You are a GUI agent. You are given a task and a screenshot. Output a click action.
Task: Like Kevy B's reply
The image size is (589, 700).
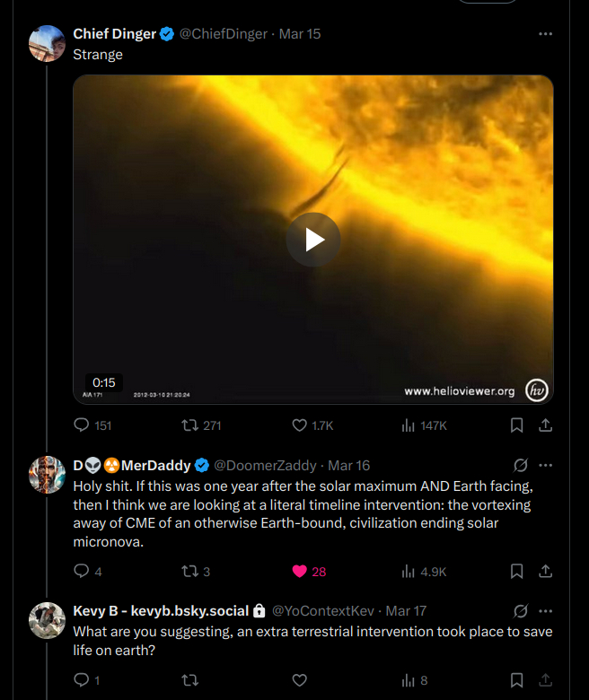click(300, 680)
